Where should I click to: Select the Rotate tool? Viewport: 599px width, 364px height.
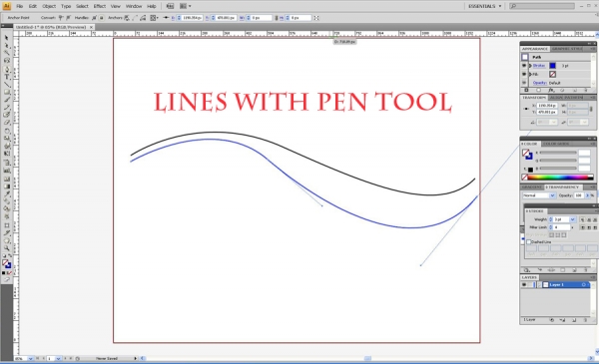[x=7, y=131]
